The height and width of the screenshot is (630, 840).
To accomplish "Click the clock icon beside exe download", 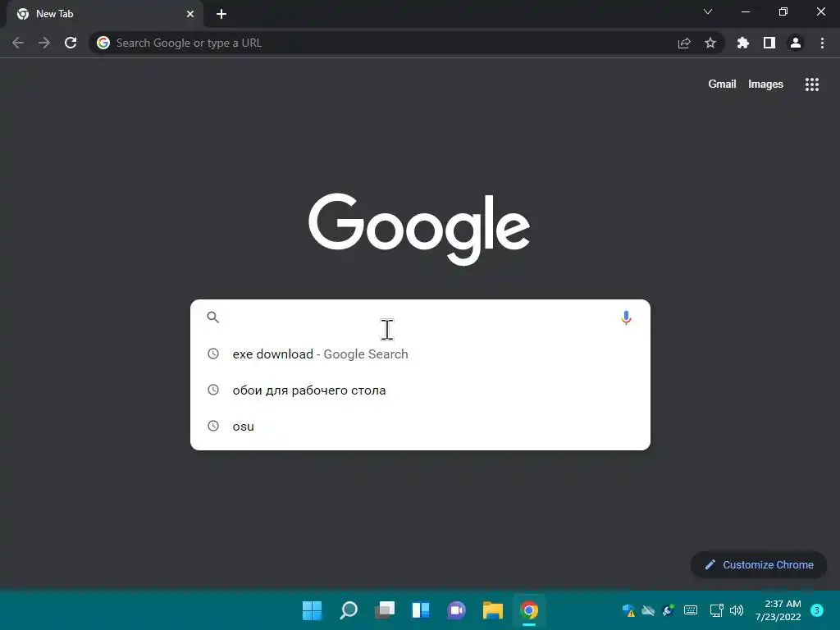I will click(213, 354).
